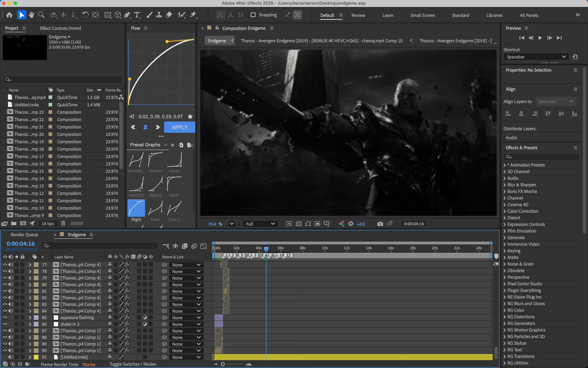Click the timeline zoom slider handle
The height and width of the screenshot is (368, 588).
[223, 364]
